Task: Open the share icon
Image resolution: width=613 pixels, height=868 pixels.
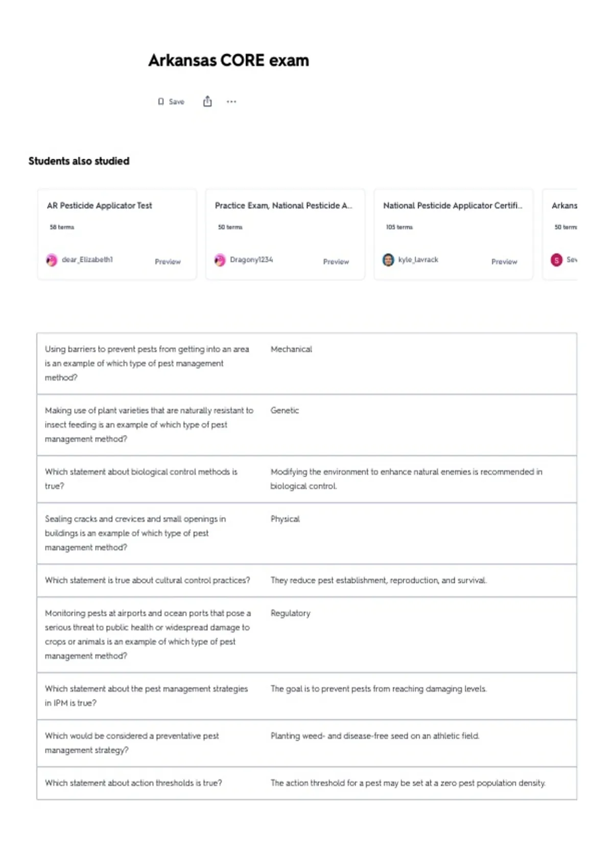Action: pos(207,101)
